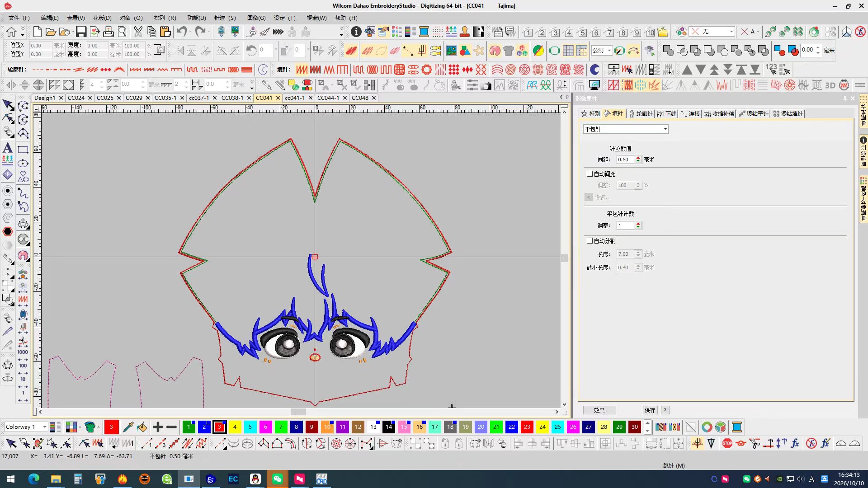Open WeChat from the Windows taskbar
Viewport: 868px width, 488px height.
click(x=278, y=479)
